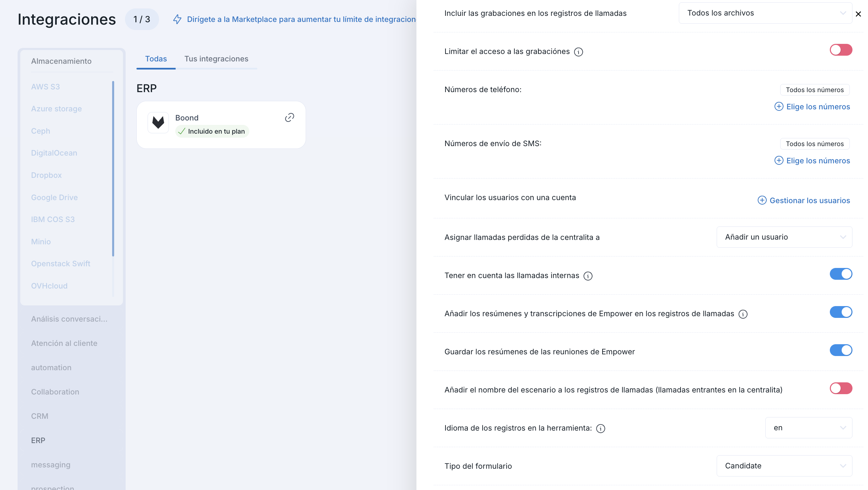Open the Añadir un usuario dropdown
The height and width of the screenshot is (490, 868).
click(x=784, y=237)
